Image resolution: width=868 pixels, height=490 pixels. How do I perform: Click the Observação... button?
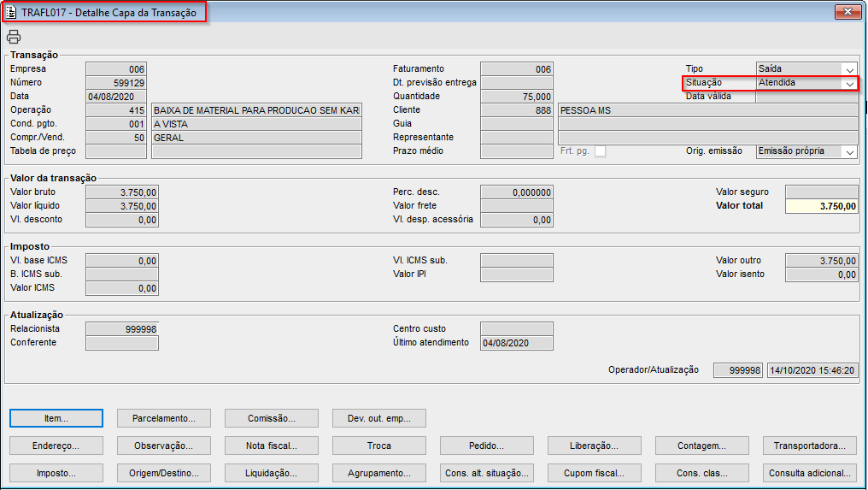(164, 446)
